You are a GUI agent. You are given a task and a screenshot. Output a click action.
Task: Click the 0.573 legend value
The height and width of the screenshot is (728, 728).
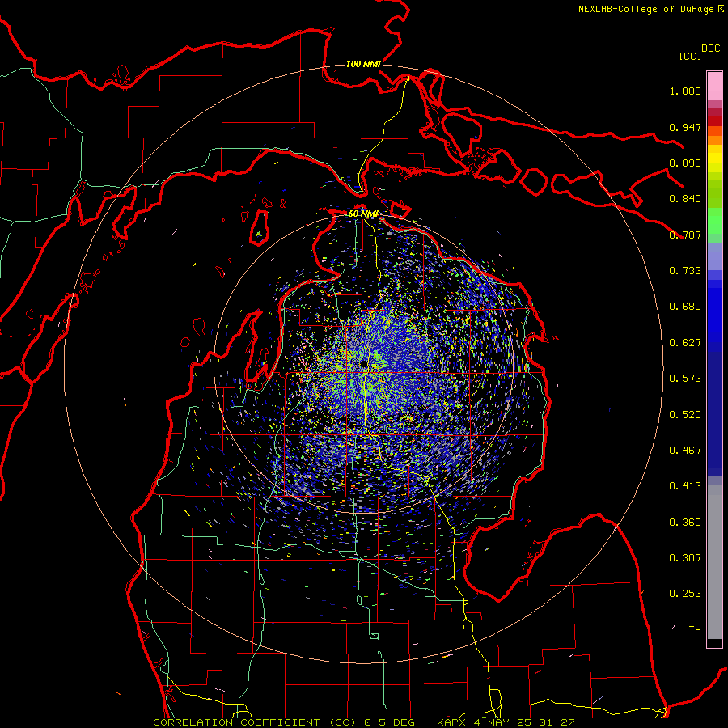click(x=685, y=379)
